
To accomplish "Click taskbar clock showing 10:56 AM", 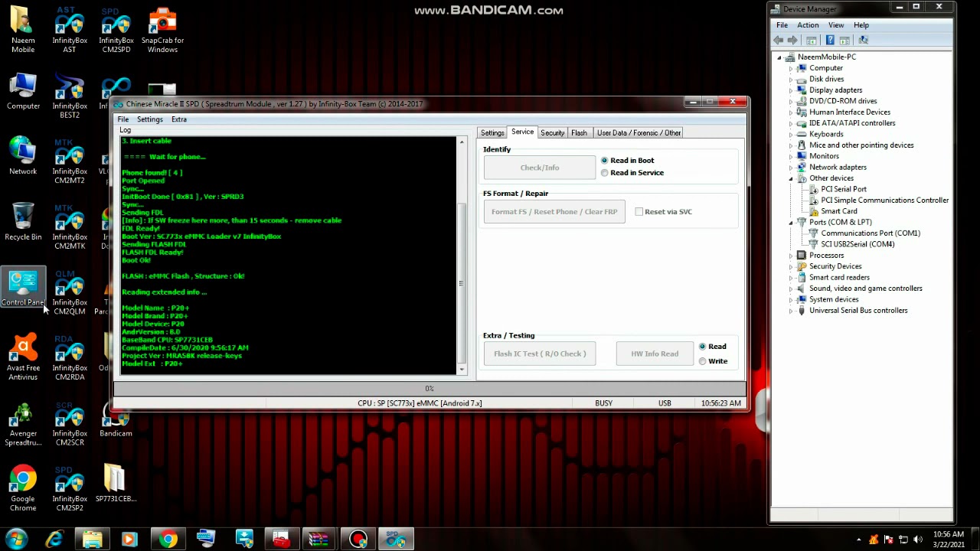I will click(x=949, y=539).
